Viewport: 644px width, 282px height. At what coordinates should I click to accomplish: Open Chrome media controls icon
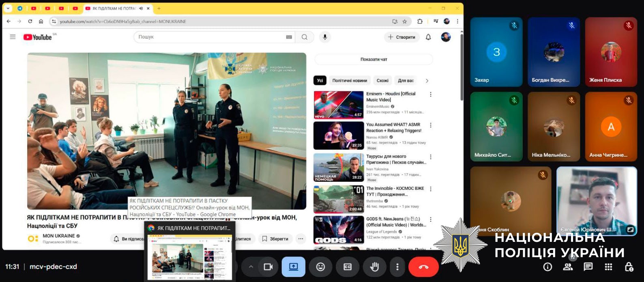436,21
